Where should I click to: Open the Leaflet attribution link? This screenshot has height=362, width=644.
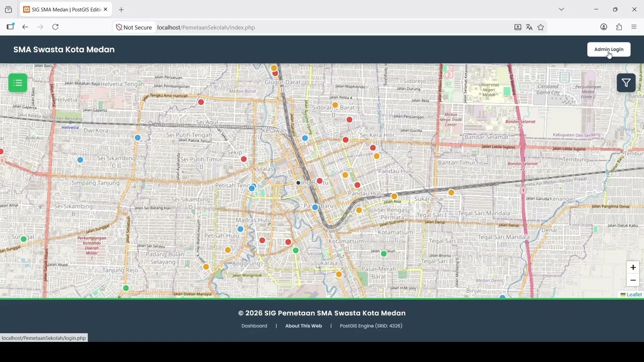(634, 295)
